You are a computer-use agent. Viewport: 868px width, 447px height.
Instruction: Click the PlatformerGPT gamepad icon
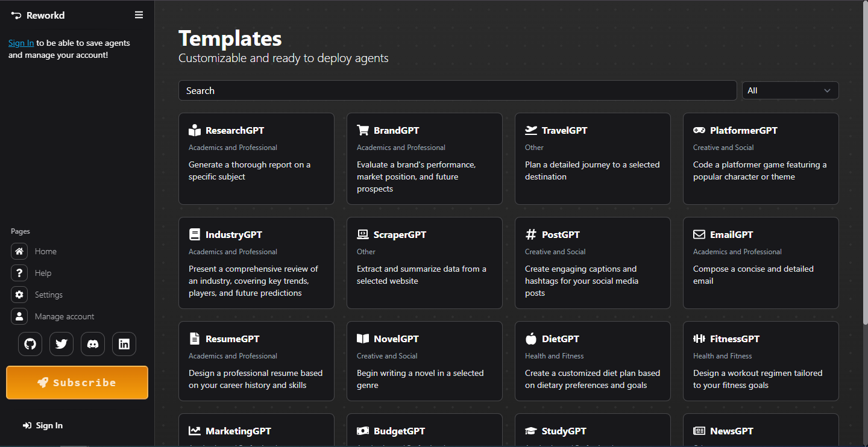coord(699,130)
